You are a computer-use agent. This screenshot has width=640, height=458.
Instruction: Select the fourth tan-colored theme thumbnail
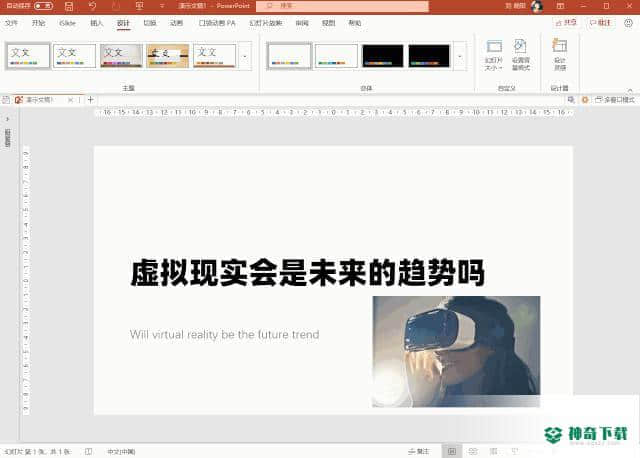(x=168, y=56)
